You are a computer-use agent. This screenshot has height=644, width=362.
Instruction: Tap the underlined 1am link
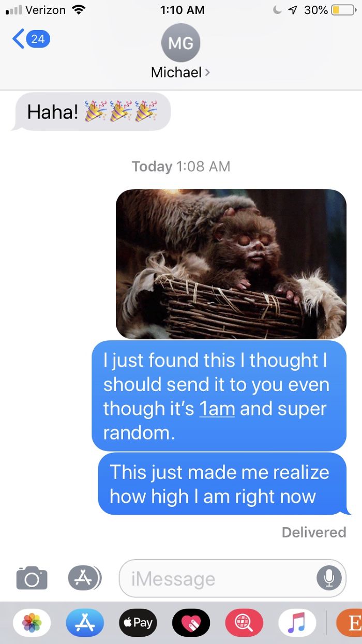click(217, 409)
